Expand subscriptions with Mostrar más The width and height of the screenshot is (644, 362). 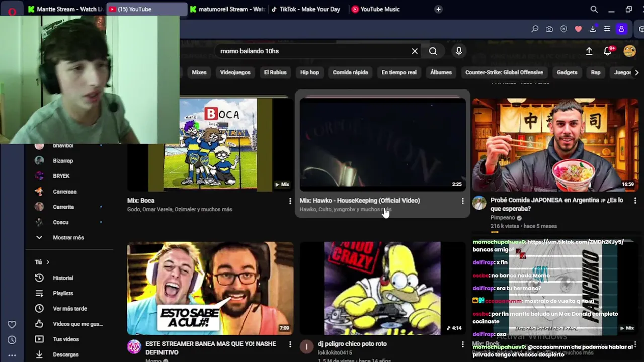[69, 237]
